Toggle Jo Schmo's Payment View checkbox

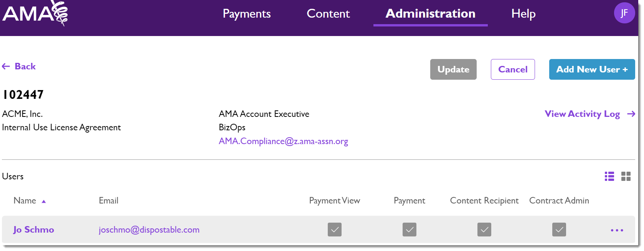(334, 230)
